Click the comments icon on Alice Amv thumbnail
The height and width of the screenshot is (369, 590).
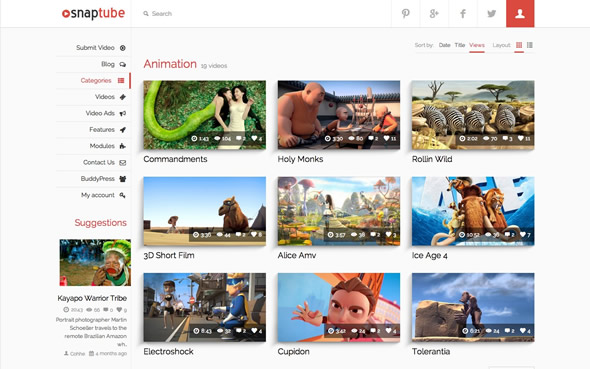(373, 235)
